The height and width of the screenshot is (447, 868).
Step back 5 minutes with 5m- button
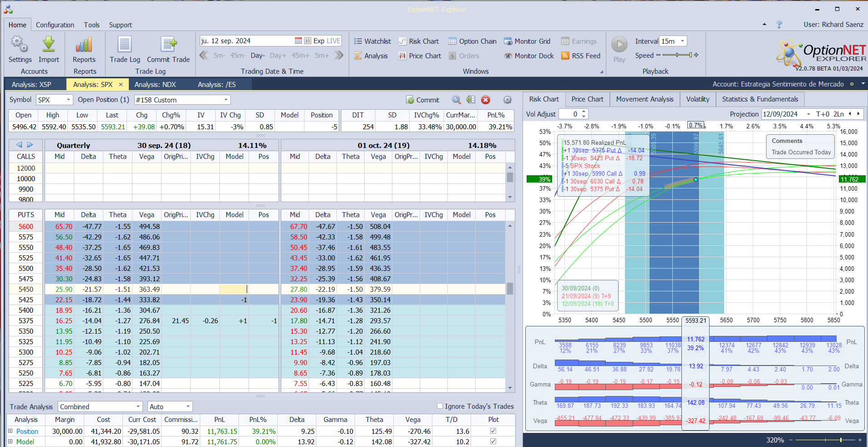pos(219,56)
